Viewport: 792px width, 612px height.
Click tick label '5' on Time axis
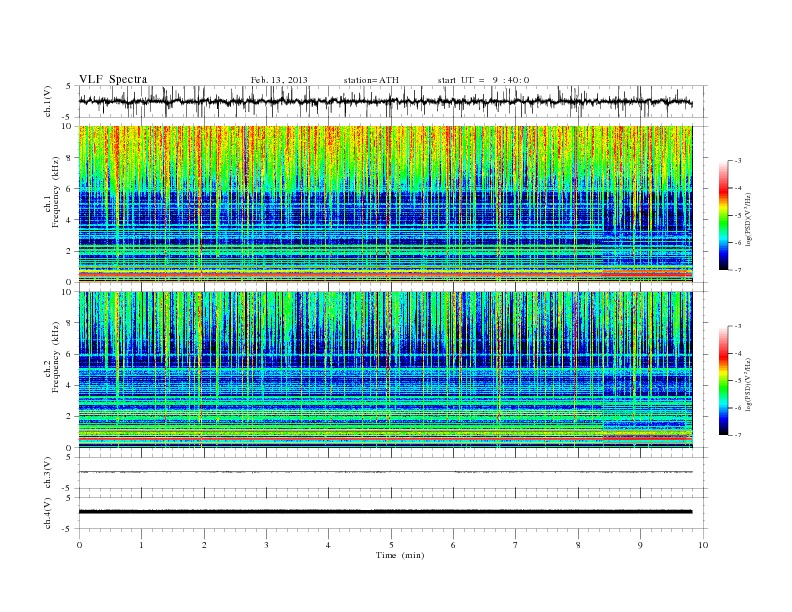(391, 545)
